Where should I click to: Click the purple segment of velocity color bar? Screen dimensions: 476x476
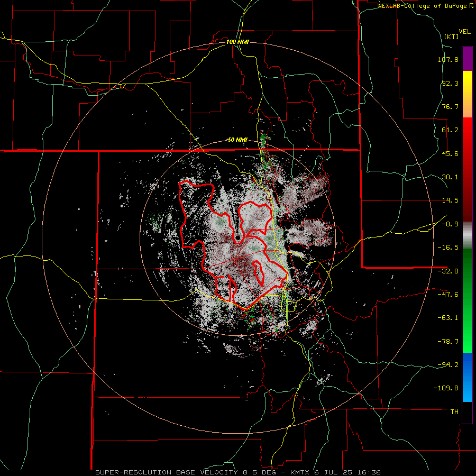(467, 59)
